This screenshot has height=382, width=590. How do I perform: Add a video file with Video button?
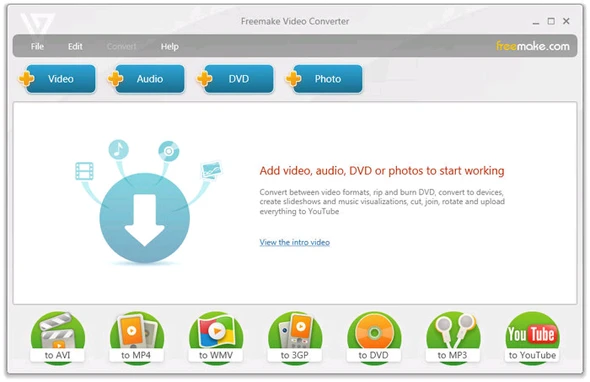pos(57,79)
